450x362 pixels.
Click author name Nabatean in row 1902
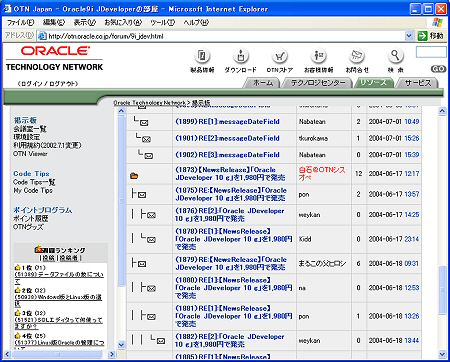312,155
